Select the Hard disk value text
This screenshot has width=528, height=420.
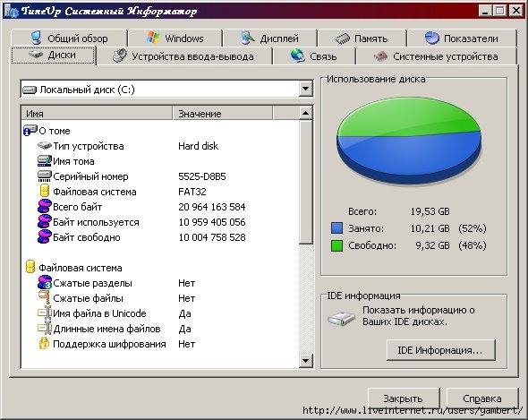[199, 146]
